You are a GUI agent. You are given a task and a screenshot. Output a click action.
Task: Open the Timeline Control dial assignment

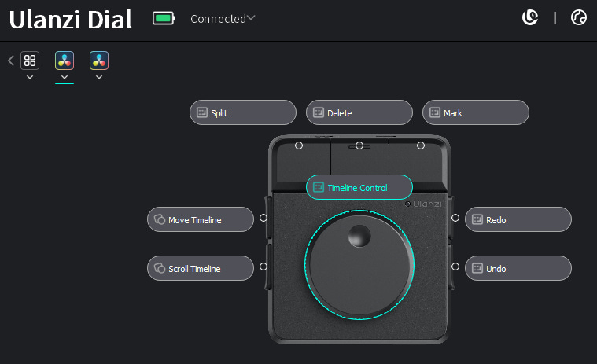[x=359, y=187]
